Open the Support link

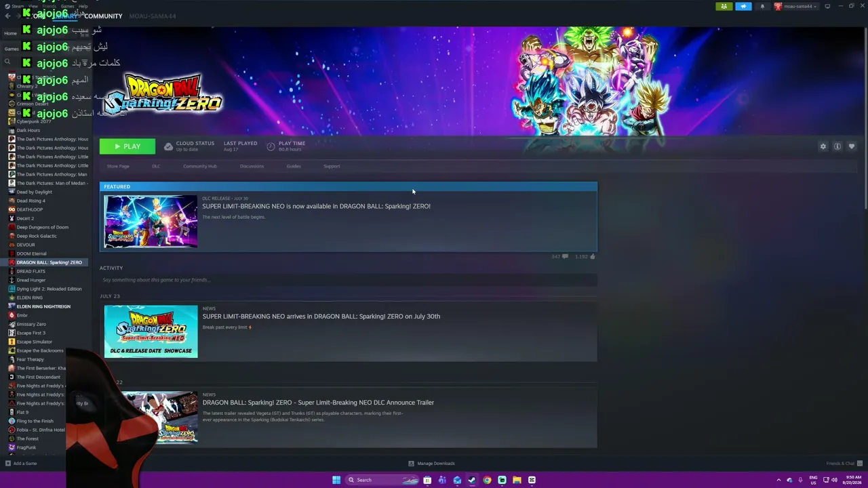pyautogui.click(x=332, y=166)
